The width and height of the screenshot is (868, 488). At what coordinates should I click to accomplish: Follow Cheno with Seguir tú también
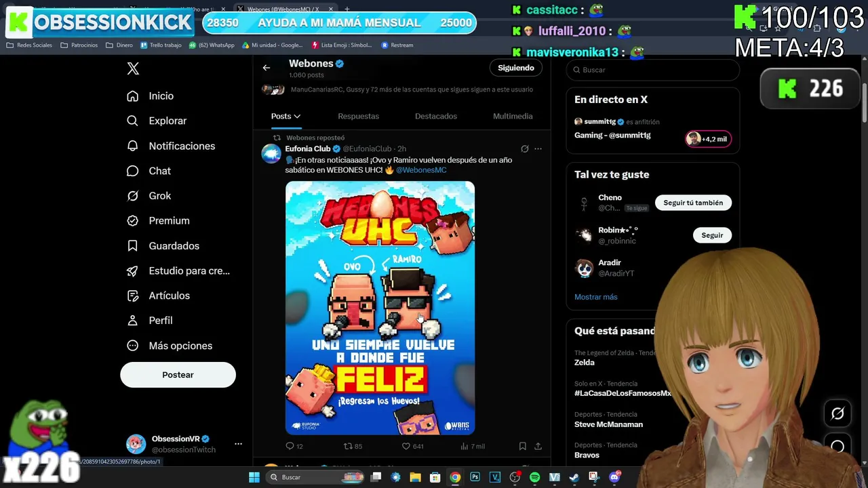click(x=693, y=203)
